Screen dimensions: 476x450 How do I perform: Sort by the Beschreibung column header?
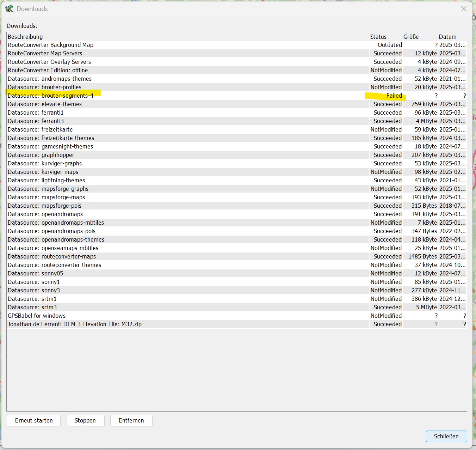coord(25,37)
